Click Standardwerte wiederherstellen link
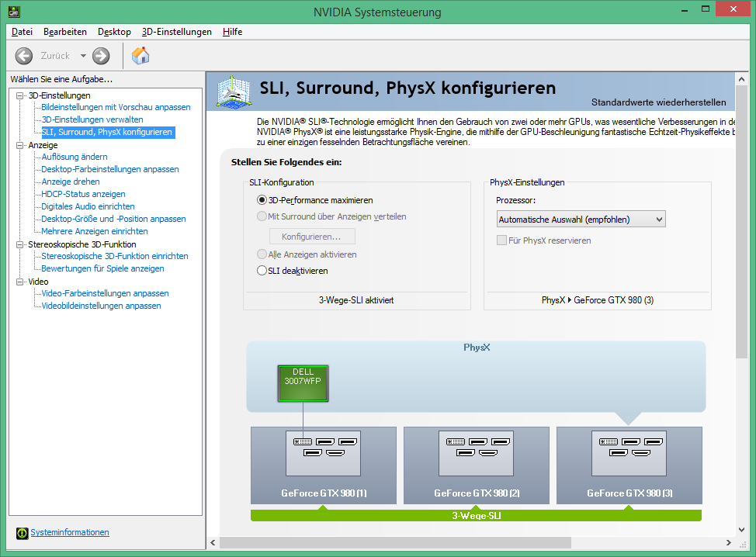This screenshot has height=557, width=756. [659, 102]
